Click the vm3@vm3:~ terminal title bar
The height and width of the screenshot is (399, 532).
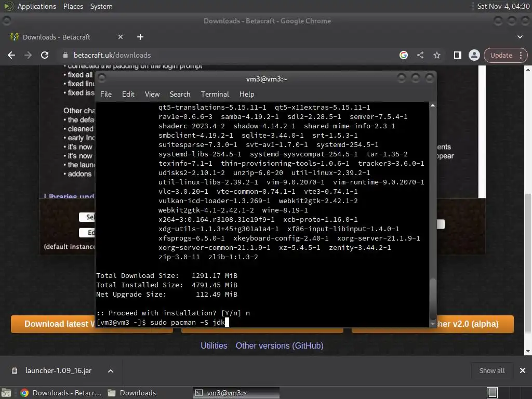click(x=267, y=79)
